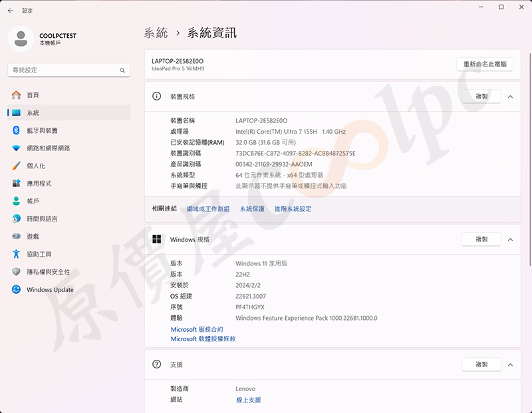The width and height of the screenshot is (532, 413).
Task: Focus the 尋找設定 search box
Action: click(x=69, y=70)
